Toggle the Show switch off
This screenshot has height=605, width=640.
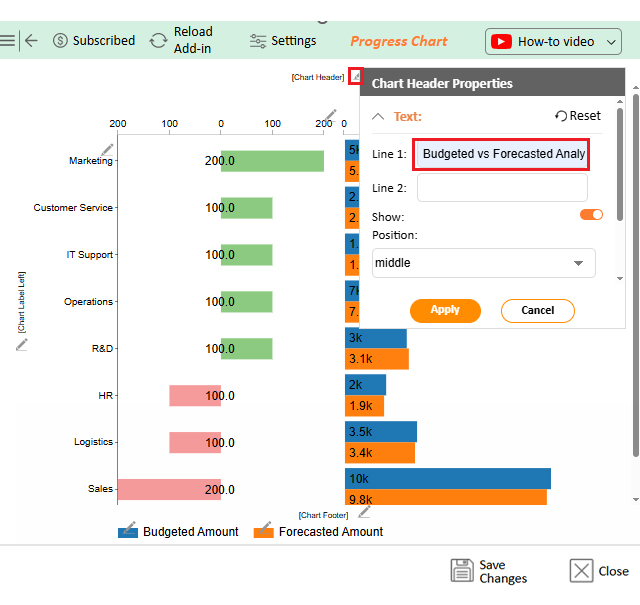[592, 215]
